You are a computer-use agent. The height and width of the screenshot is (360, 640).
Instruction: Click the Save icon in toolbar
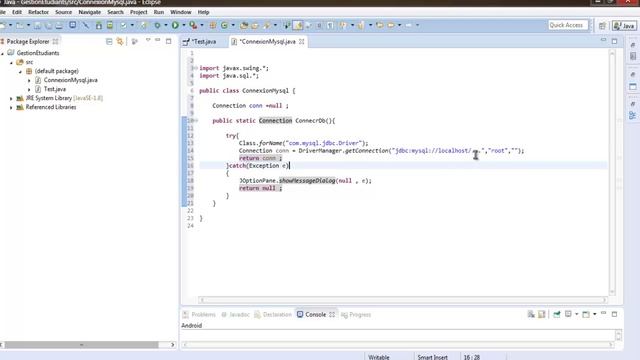37,25
